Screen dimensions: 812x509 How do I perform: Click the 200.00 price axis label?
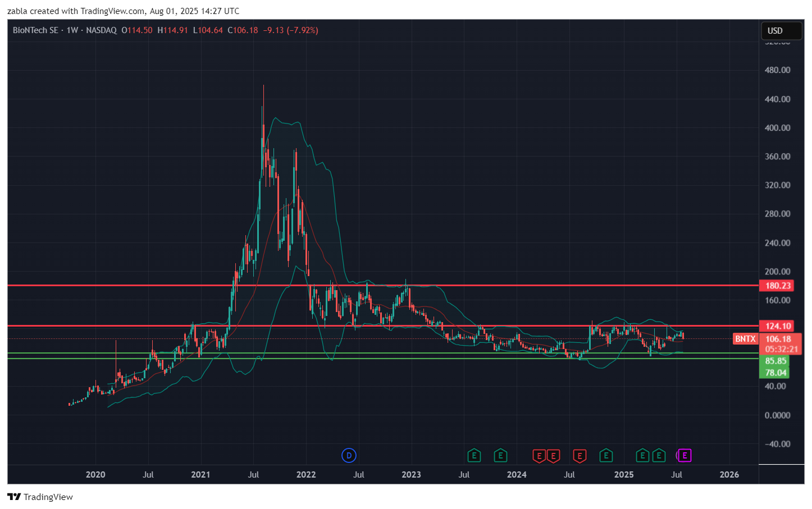tap(778, 272)
